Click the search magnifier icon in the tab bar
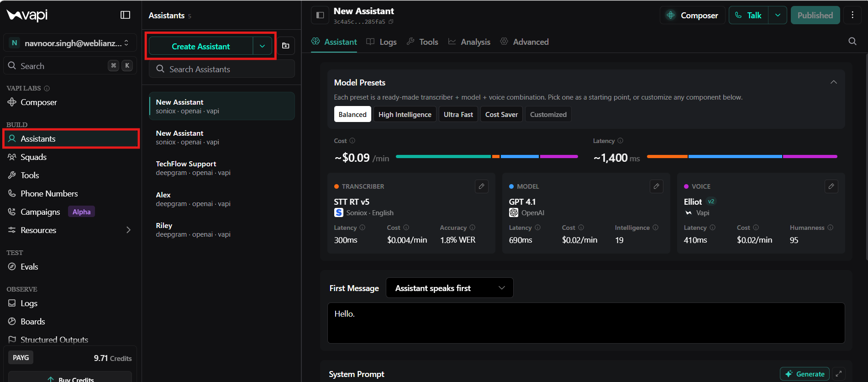 pos(852,42)
